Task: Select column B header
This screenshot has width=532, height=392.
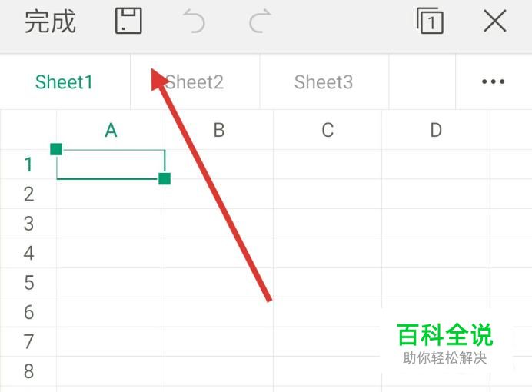Action: click(x=219, y=130)
